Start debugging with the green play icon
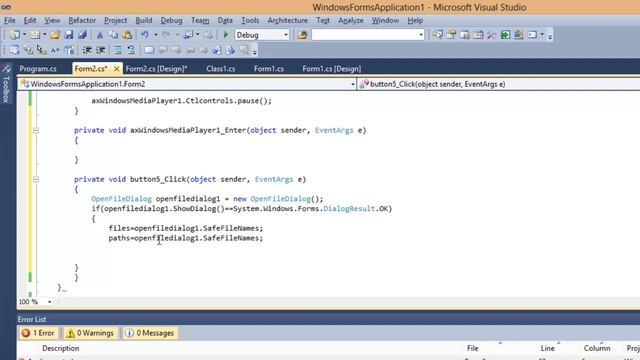Image resolution: width=640 pixels, height=360 pixels. [x=226, y=35]
